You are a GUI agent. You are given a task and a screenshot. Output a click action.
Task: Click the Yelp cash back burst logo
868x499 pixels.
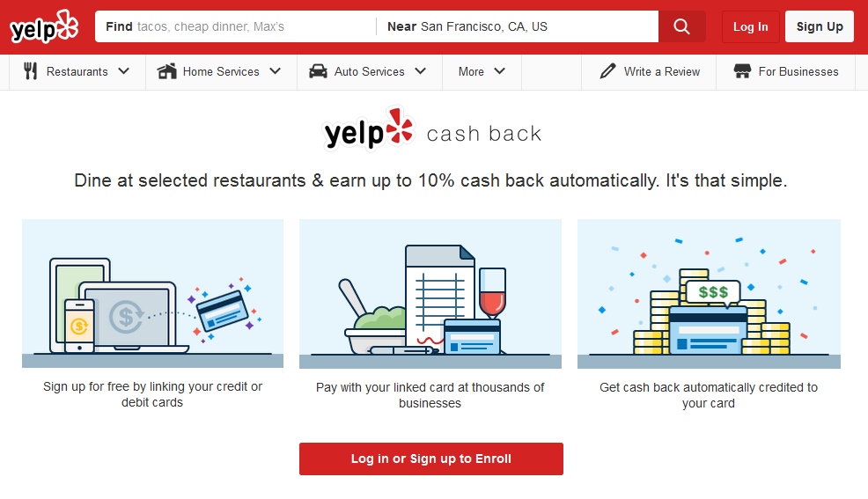point(399,128)
